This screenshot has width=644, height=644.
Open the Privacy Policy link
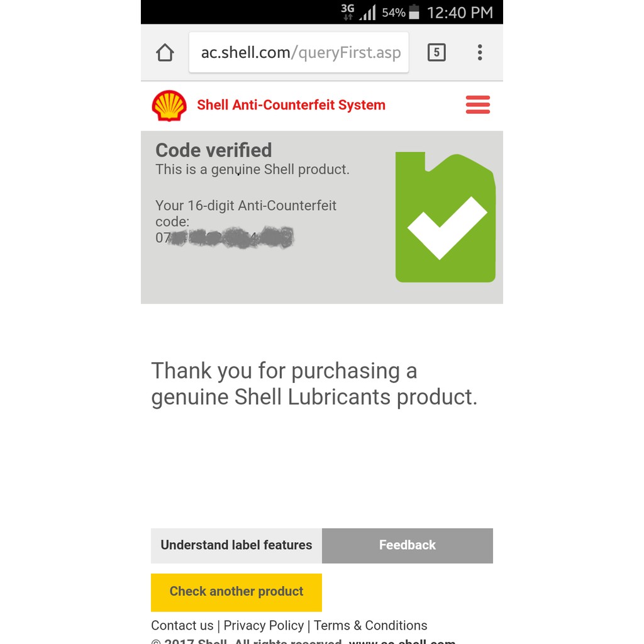tap(264, 626)
